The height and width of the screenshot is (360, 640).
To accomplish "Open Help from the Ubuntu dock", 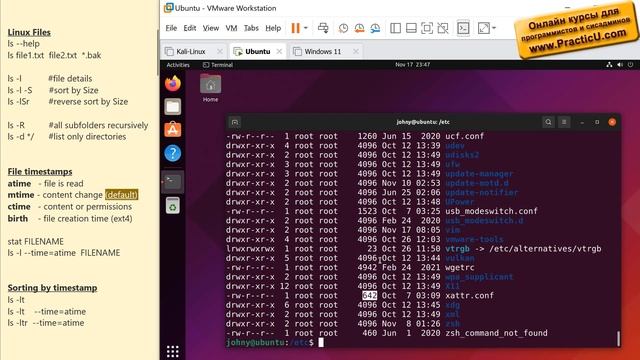I will click(173, 153).
